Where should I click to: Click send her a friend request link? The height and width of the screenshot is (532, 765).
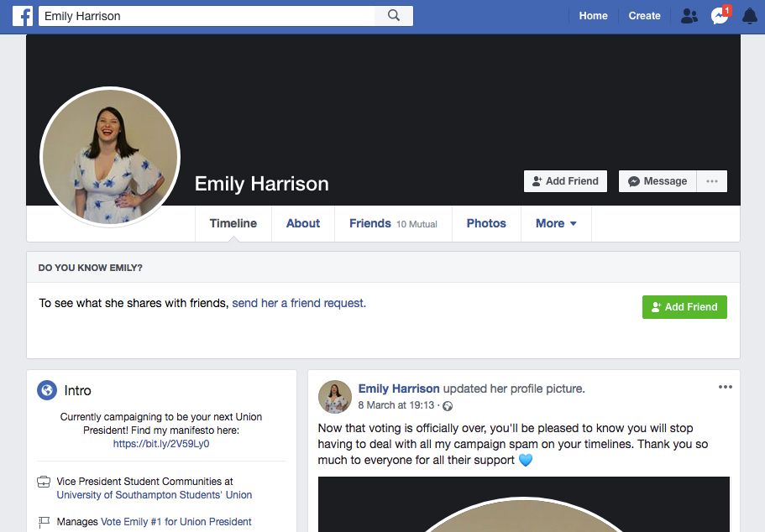click(x=299, y=303)
